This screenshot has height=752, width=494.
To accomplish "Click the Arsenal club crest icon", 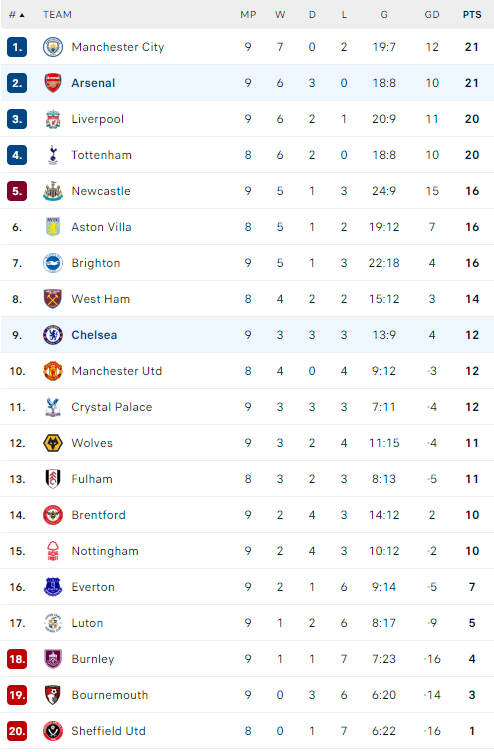I will pyautogui.click(x=53, y=83).
